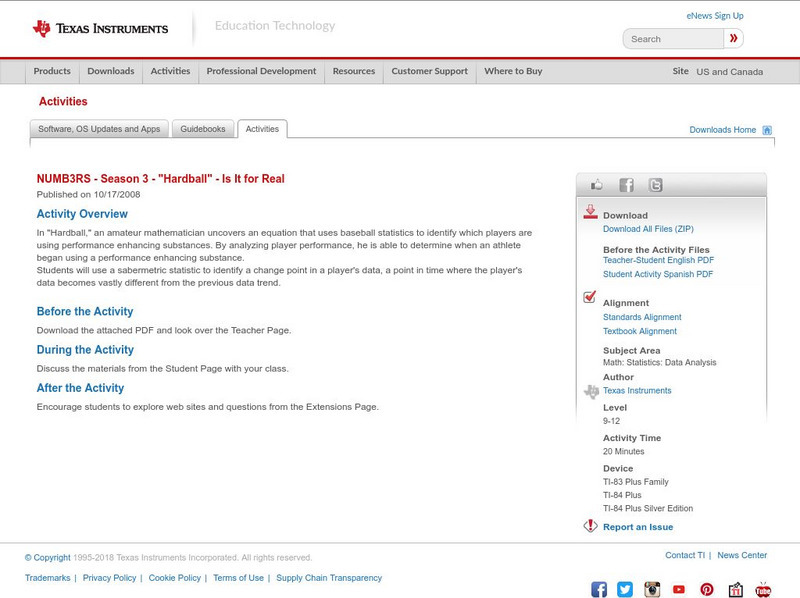Share the activity via the Facebook icon

pos(626,184)
